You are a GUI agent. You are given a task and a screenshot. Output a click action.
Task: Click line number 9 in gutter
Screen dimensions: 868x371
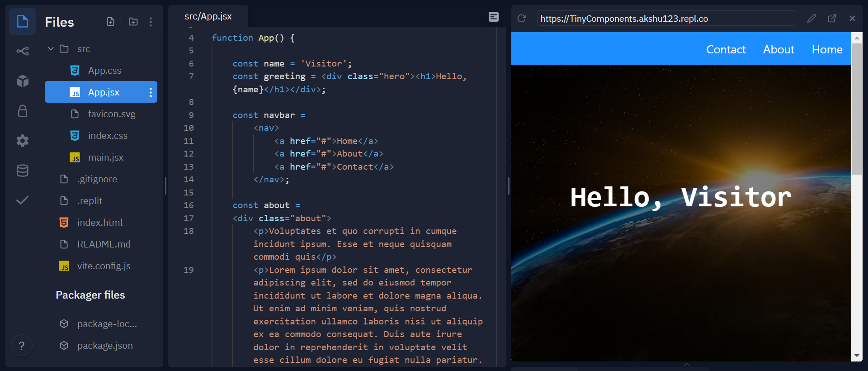(191, 115)
